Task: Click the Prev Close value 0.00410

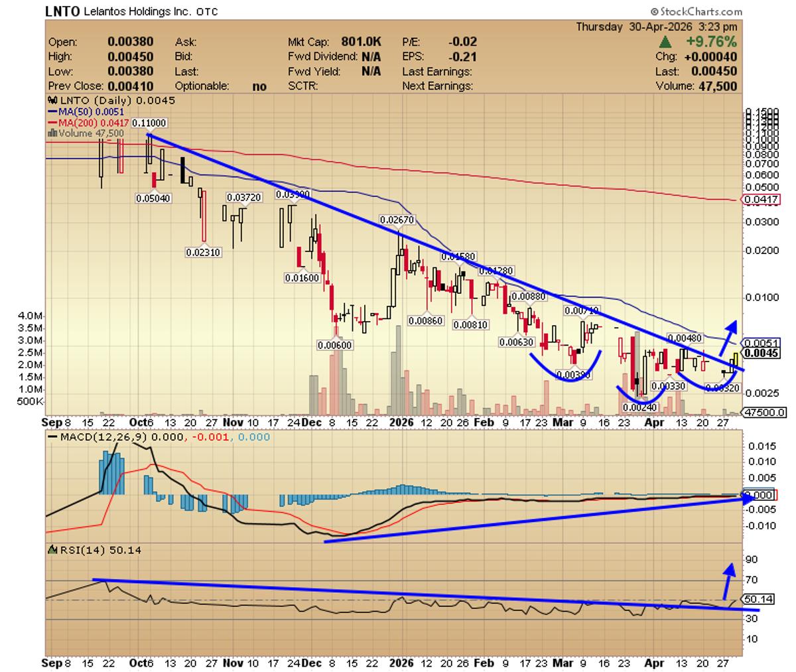Action: tap(130, 86)
